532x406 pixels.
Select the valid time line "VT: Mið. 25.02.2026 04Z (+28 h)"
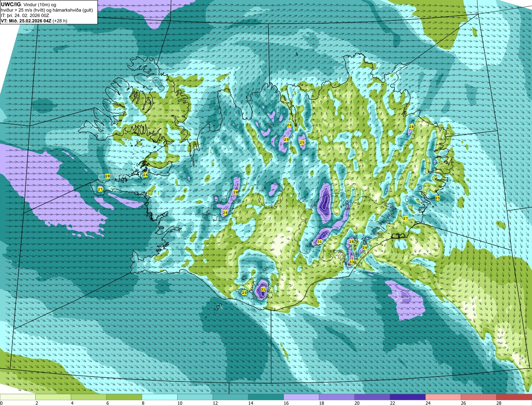pyautogui.click(x=34, y=21)
